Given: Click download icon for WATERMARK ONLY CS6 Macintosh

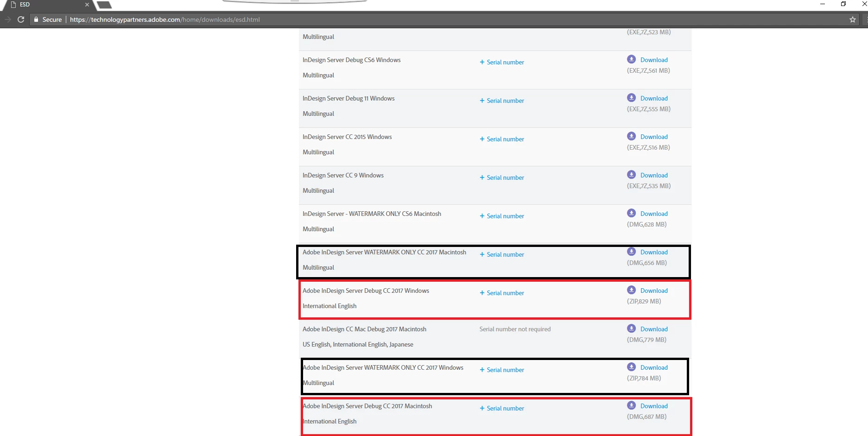Looking at the screenshot, I should 631,213.
